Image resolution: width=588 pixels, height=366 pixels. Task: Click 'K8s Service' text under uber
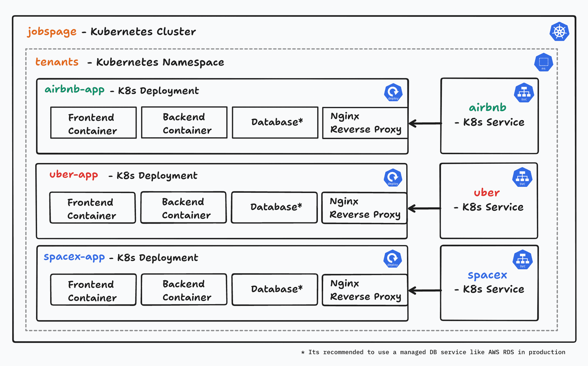493,207
